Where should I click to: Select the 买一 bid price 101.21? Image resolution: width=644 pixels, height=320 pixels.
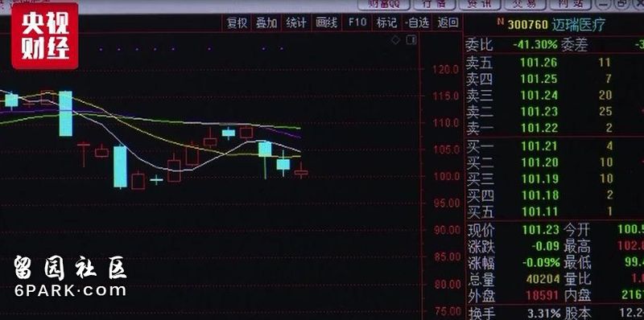(539, 146)
